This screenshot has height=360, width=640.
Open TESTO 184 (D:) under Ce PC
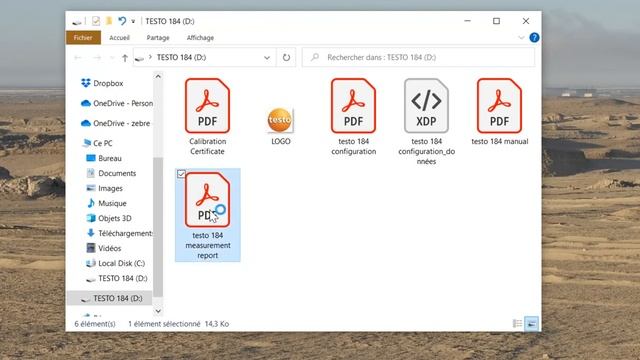coord(117,278)
